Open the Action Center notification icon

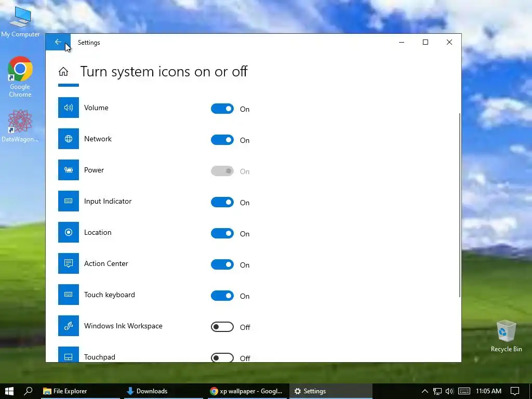[515, 391]
